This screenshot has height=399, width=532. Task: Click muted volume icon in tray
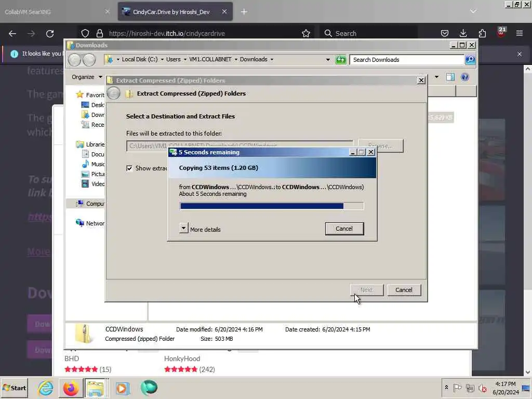(x=482, y=388)
